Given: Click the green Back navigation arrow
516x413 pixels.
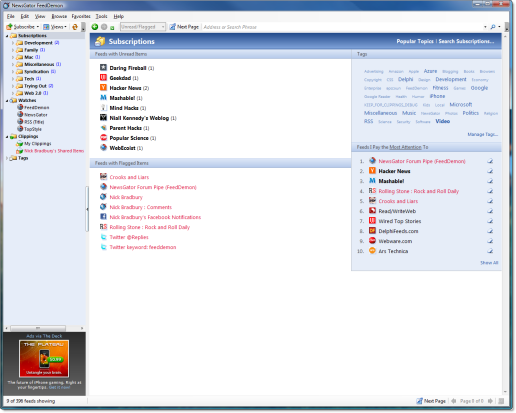Looking at the screenshot, I should click(x=95, y=27).
